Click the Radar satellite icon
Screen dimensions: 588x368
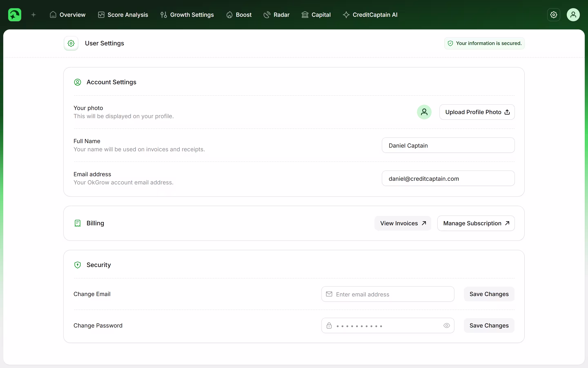pos(267,15)
